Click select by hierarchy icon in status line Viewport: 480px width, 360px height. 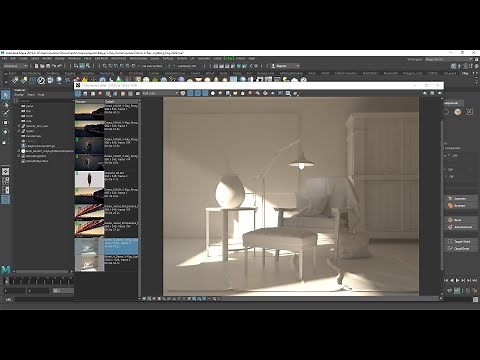76,66
